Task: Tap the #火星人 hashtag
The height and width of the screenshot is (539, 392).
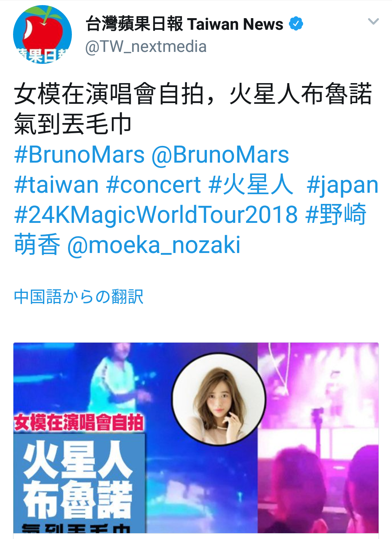Action: coord(251,185)
